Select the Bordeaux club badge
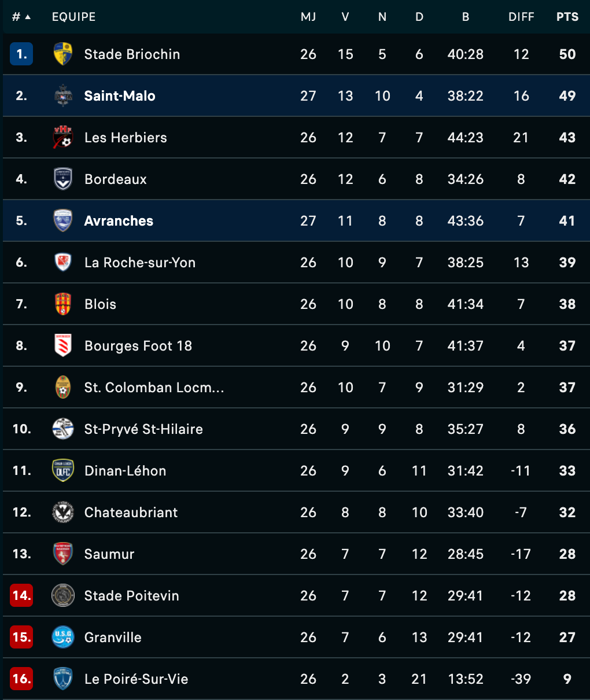The height and width of the screenshot is (700, 590). pos(62,179)
